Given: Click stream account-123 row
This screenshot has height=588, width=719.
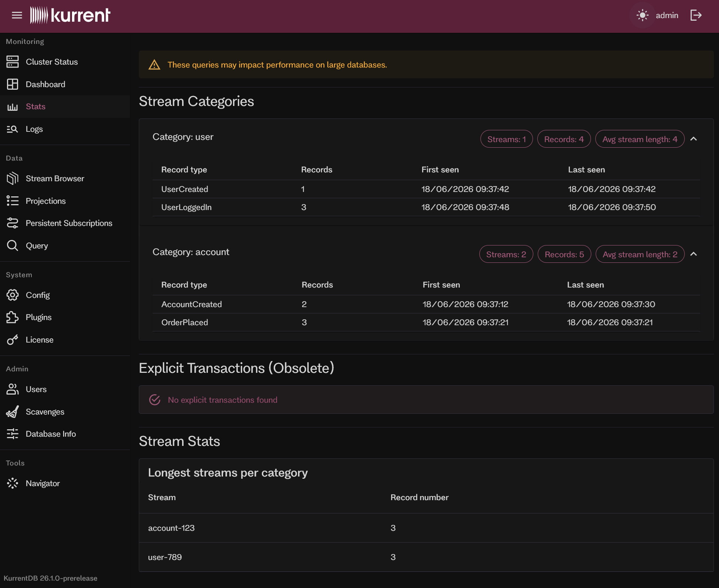Looking at the screenshot, I should click(x=426, y=528).
